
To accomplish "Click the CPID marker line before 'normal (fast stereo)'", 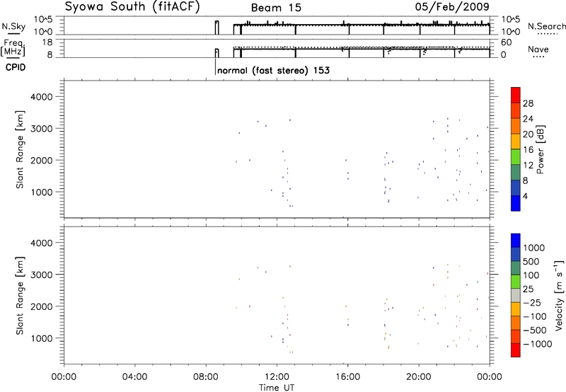I will (x=216, y=67).
